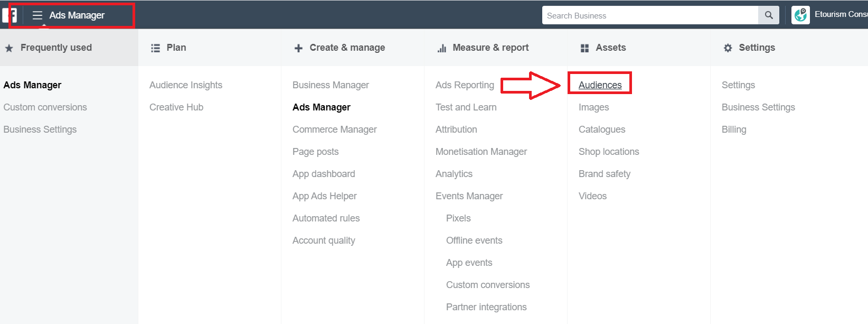Open Settings link in Settings column
The image size is (868, 324).
click(738, 85)
